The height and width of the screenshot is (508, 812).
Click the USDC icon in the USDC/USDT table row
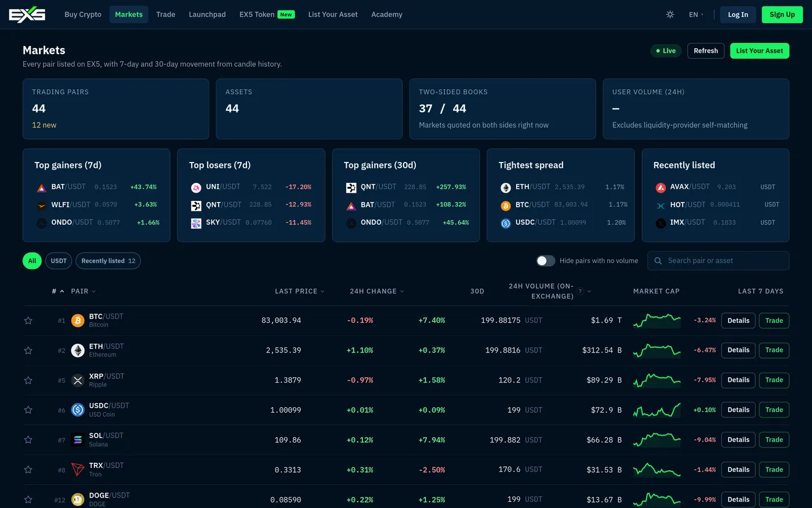click(x=78, y=410)
